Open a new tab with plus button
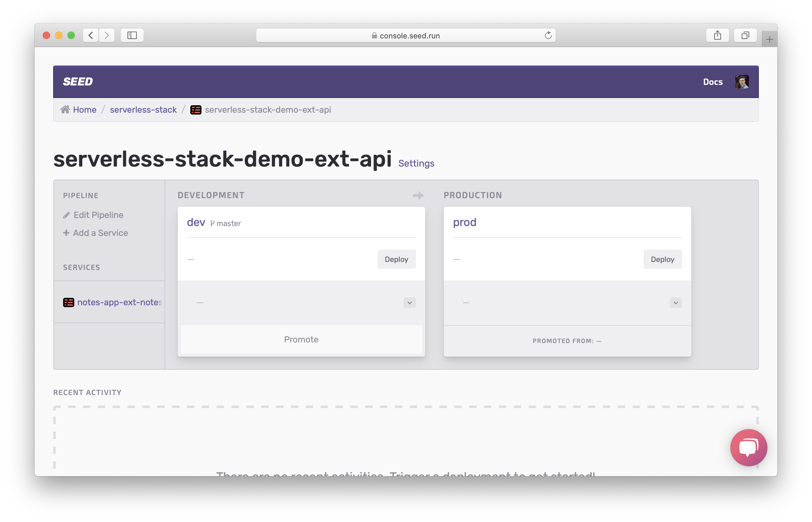This screenshot has width=812, height=522. (769, 40)
